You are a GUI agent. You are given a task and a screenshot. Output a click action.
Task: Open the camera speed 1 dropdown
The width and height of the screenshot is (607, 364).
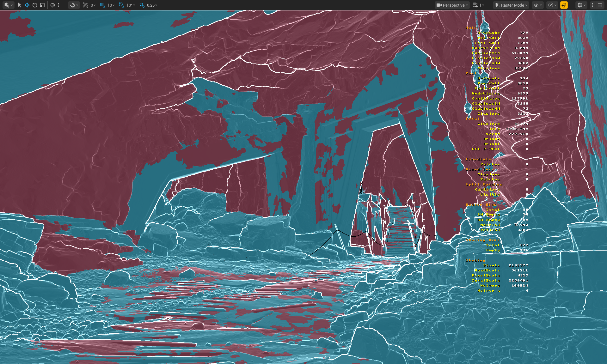pyautogui.click(x=479, y=5)
